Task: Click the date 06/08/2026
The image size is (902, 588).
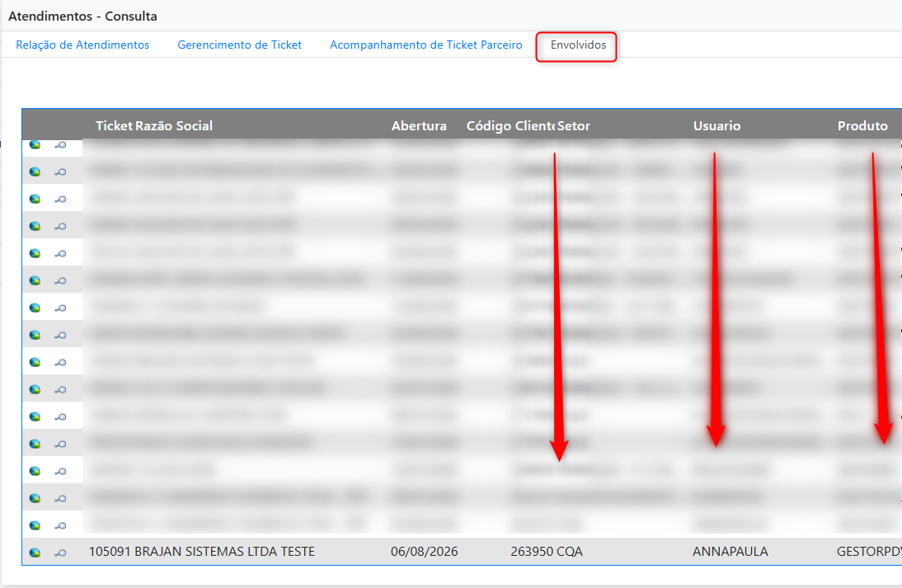Action: click(x=425, y=552)
